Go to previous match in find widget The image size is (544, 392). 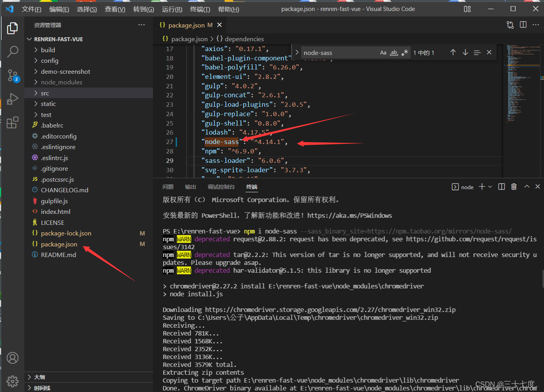coord(453,52)
